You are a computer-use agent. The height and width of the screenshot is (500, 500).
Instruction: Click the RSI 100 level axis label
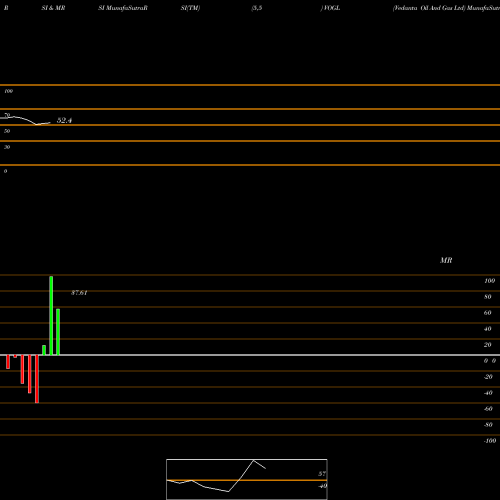9,91
